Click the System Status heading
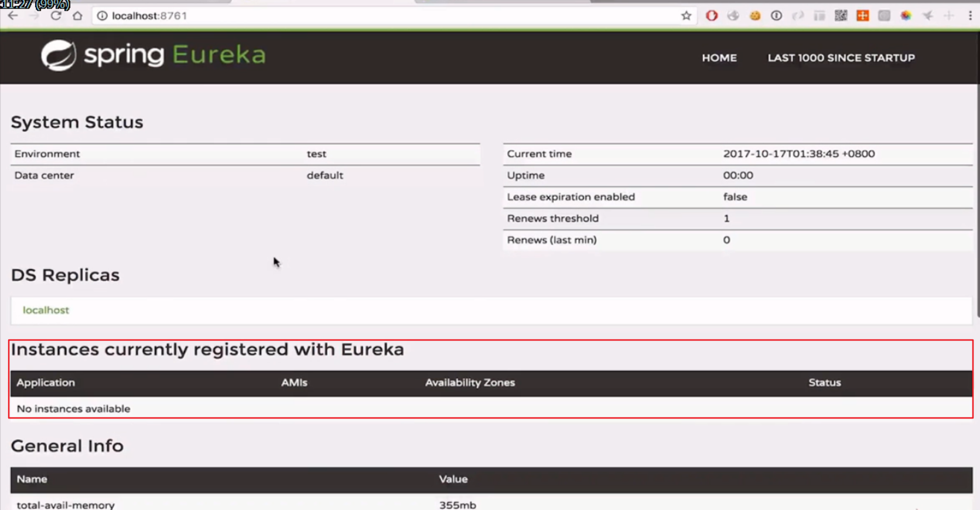The height and width of the screenshot is (510, 980). pos(77,122)
